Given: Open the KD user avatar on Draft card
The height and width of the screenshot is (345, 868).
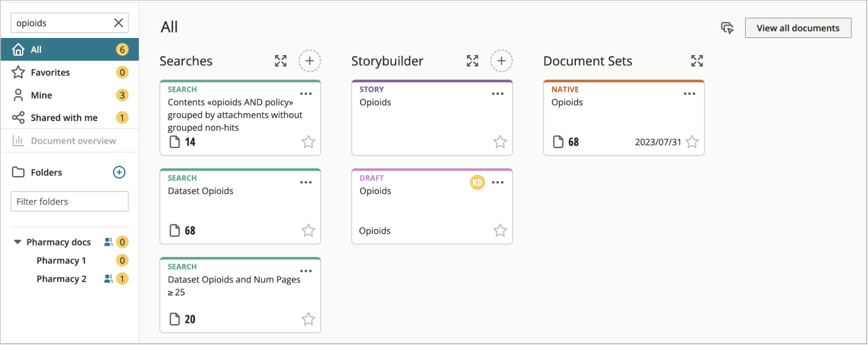Looking at the screenshot, I should coord(477,182).
